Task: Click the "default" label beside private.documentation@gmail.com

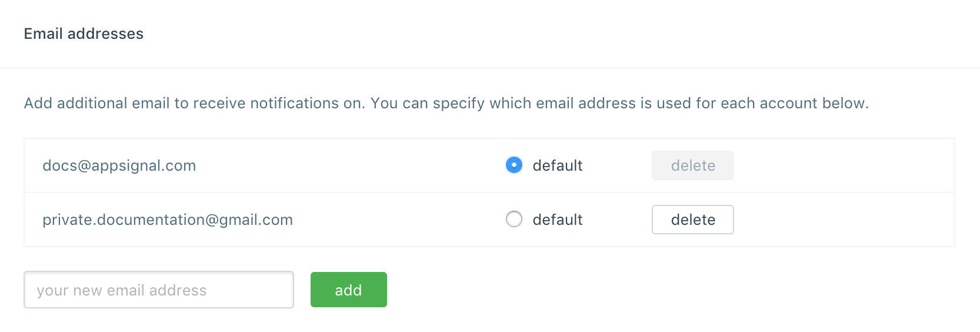Action: (557, 220)
